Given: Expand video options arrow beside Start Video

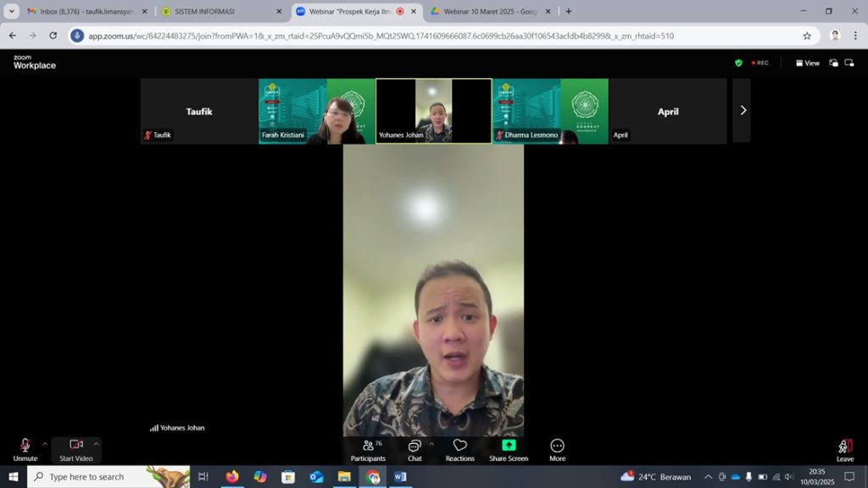Looking at the screenshot, I should (x=96, y=443).
